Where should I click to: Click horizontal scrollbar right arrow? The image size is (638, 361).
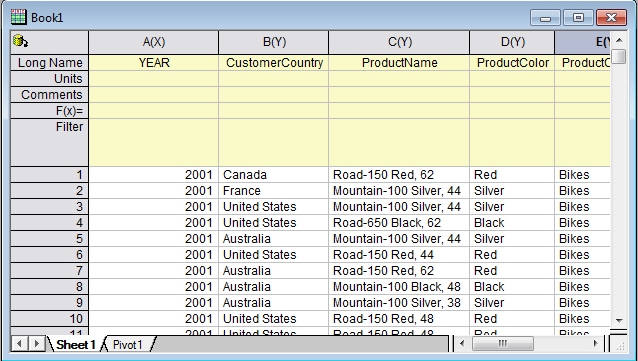(x=595, y=344)
